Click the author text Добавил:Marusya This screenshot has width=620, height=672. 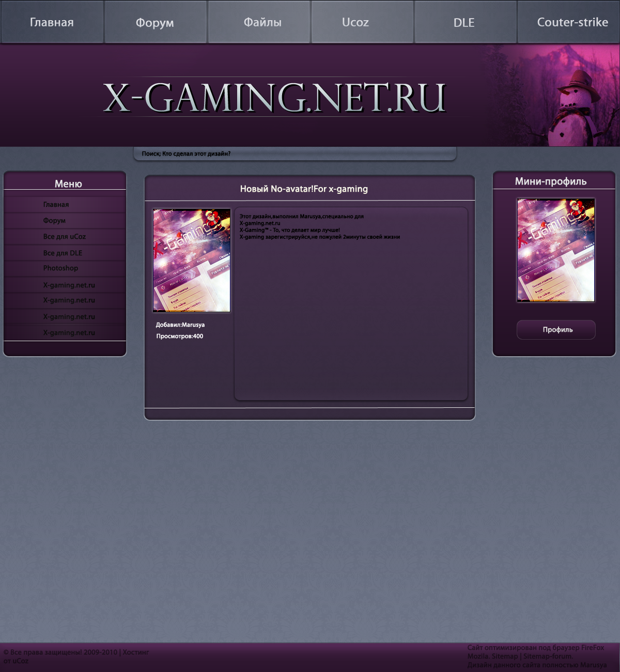coord(180,325)
